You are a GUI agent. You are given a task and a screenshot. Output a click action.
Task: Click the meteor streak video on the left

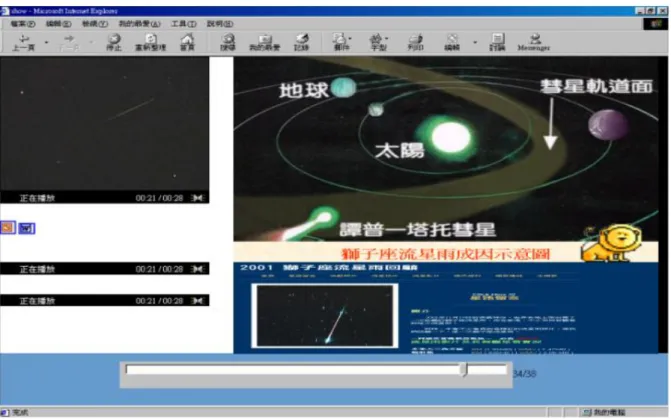tap(104, 124)
